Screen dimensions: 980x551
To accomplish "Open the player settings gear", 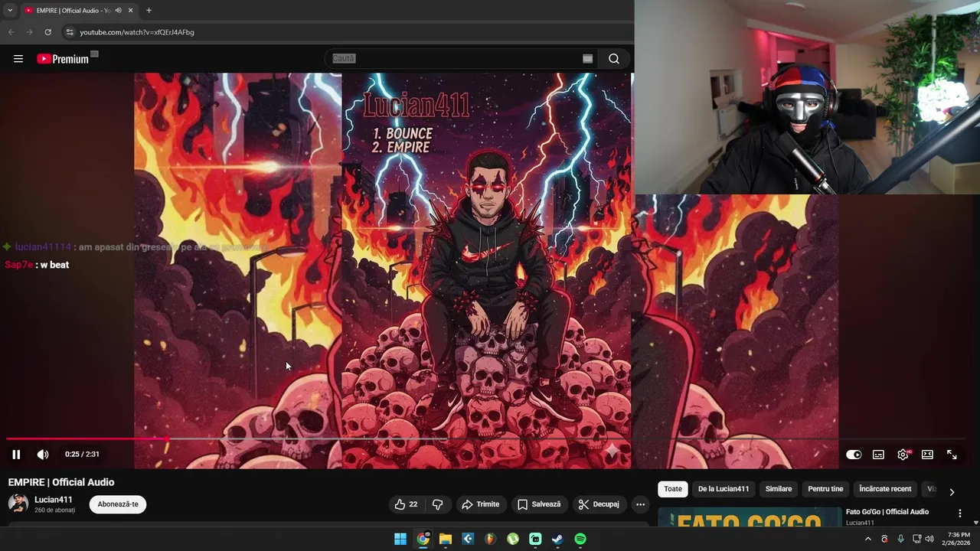I will (903, 455).
